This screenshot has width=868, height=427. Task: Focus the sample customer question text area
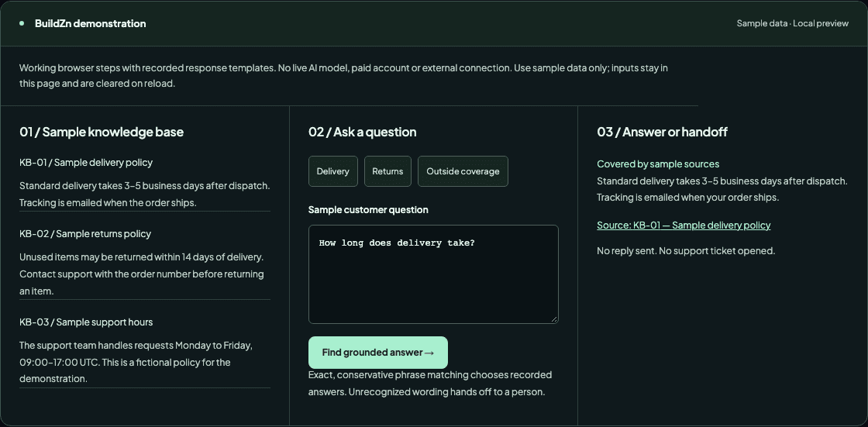(x=433, y=274)
